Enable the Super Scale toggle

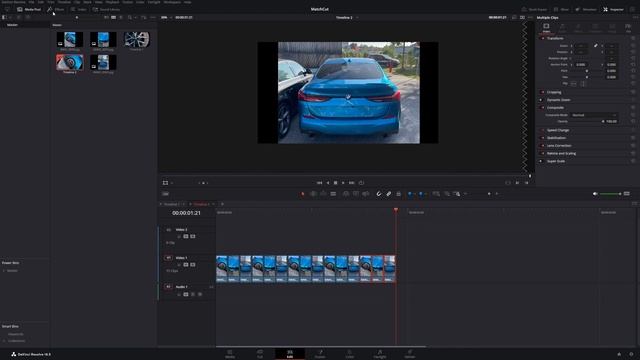[x=542, y=161]
